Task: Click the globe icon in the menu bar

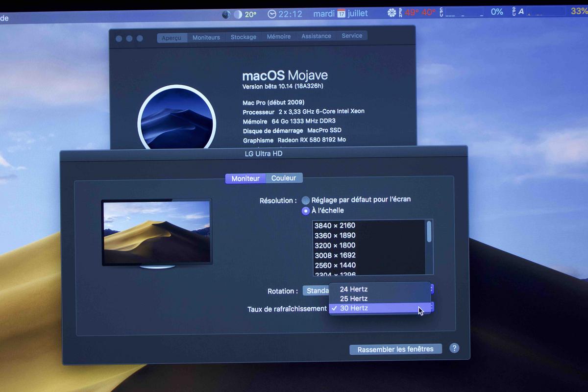Action: [226, 15]
